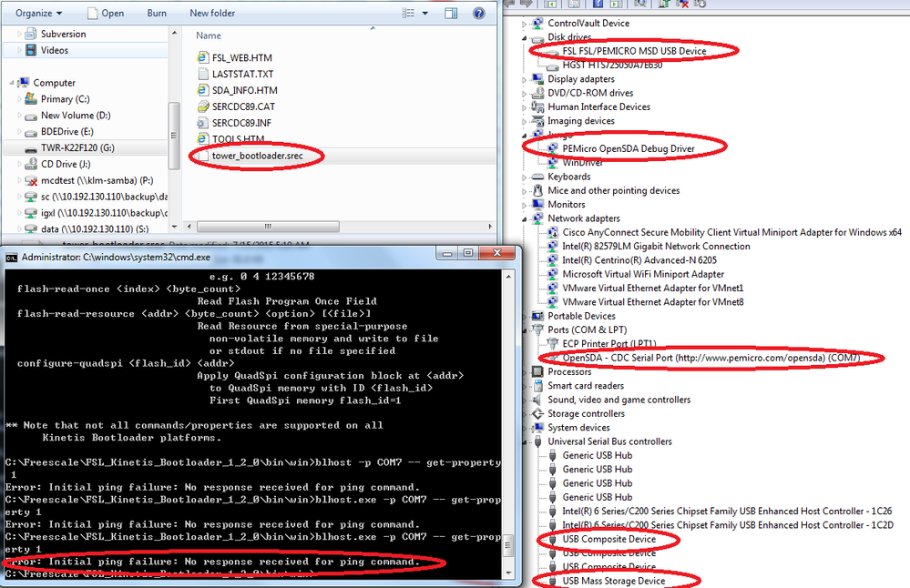This screenshot has width=910, height=588.
Task: Select USB Mass Storage Device
Action: [613, 581]
